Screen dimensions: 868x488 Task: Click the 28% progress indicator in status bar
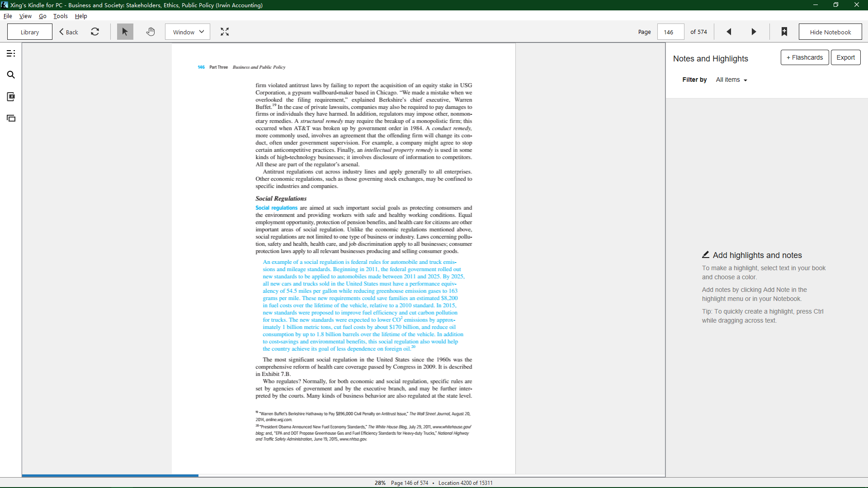click(380, 483)
